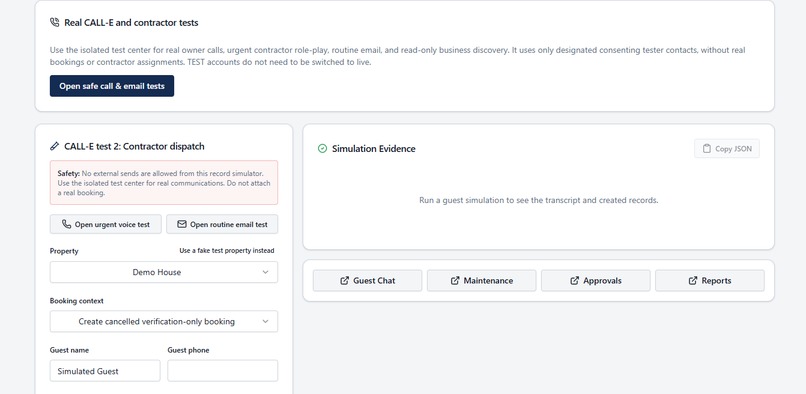The height and width of the screenshot is (394, 806).
Task: Open safe call & email tests
Action: tap(112, 86)
